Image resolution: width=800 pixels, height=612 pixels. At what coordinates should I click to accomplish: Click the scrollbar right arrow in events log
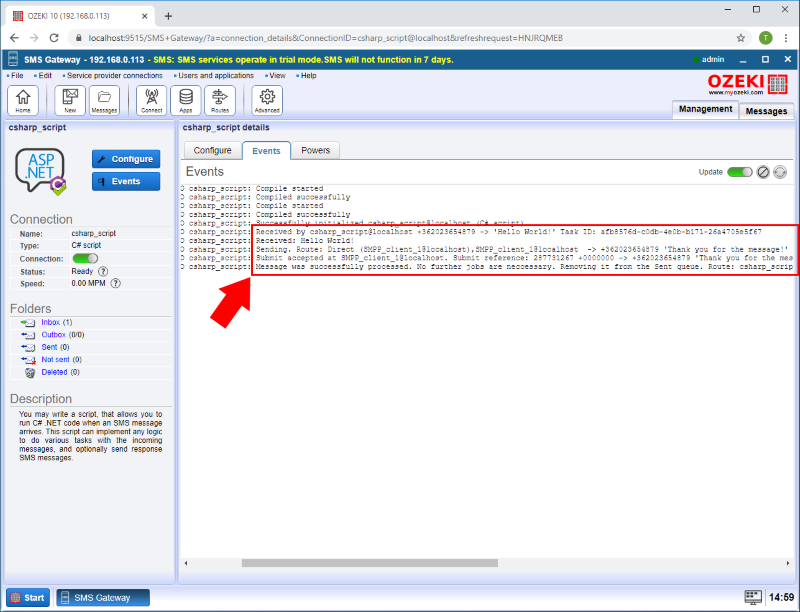(x=788, y=563)
